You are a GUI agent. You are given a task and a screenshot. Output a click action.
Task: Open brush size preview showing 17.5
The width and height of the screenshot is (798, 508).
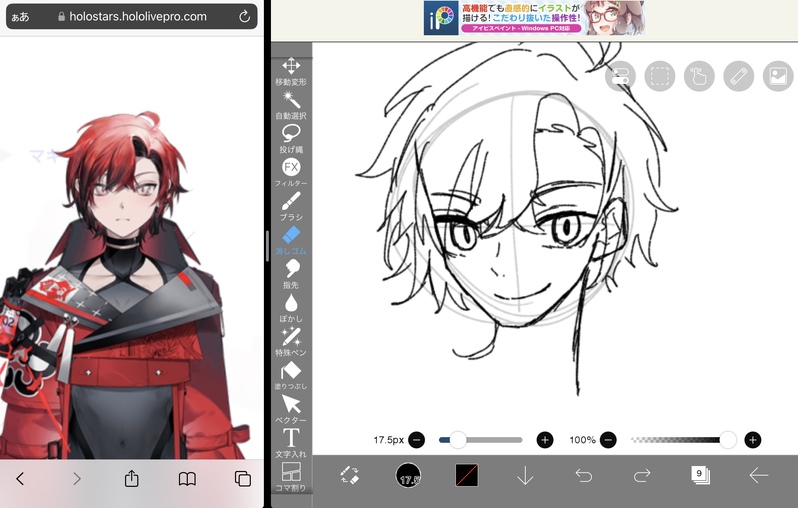click(x=408, y=475)
